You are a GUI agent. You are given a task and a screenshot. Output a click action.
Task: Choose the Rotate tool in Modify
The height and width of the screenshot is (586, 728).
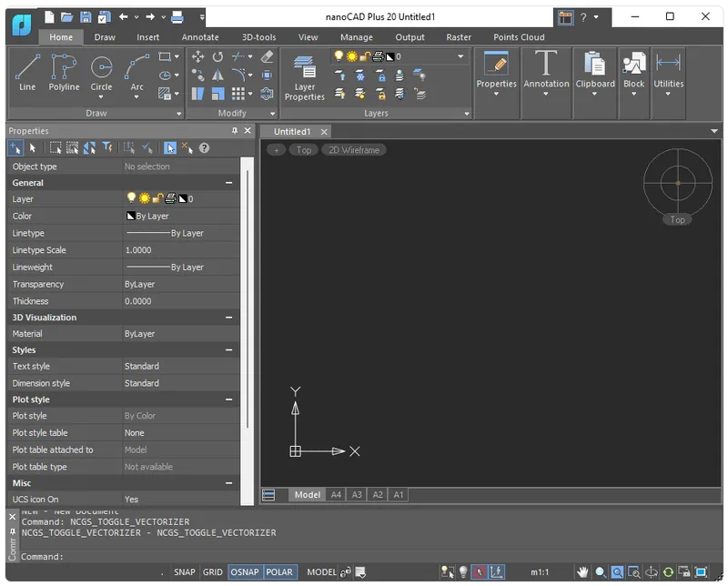click(x=217, y=56)
